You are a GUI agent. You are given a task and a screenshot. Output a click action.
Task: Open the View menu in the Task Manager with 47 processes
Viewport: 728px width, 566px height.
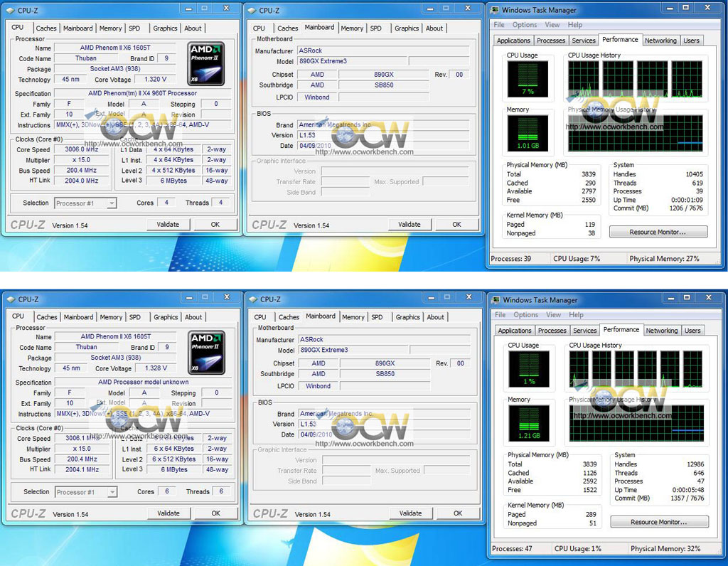553,315
